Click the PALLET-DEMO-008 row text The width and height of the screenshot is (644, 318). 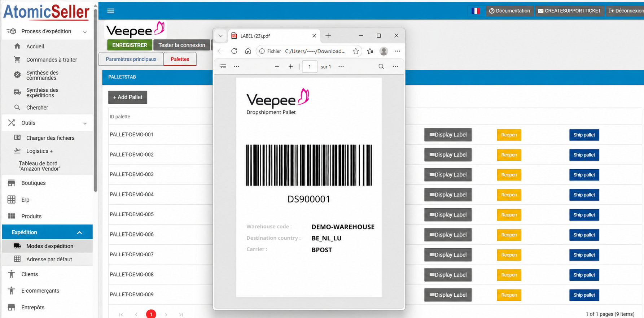(132, 275)
